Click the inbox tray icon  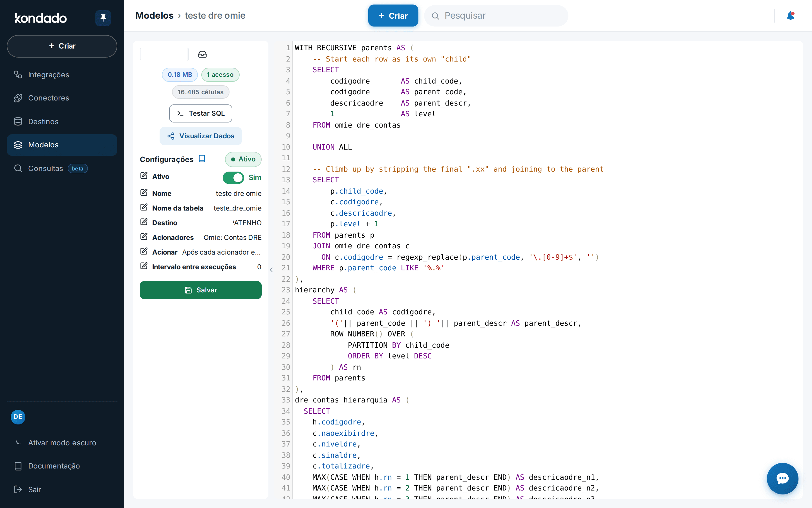[202, 54]
